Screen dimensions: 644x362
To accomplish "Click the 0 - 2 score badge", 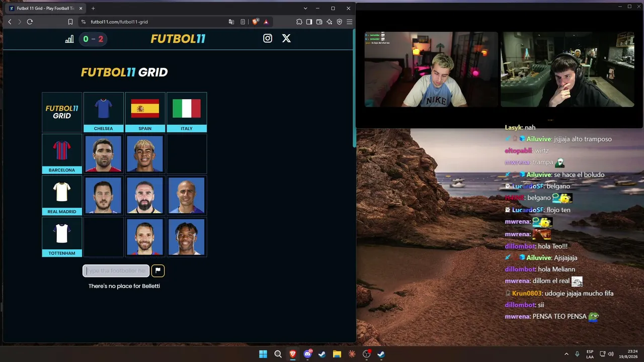I will click(x=93, y=39).
